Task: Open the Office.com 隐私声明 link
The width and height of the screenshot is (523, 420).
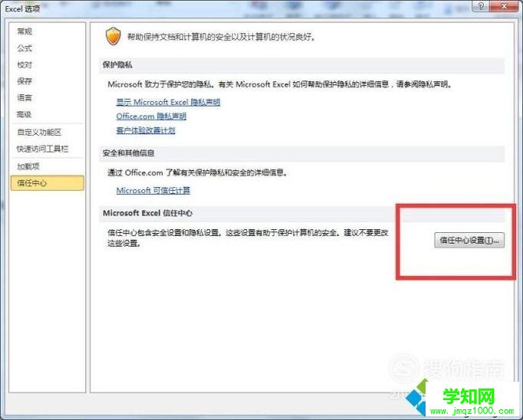Action: click(x=151, y=116)
